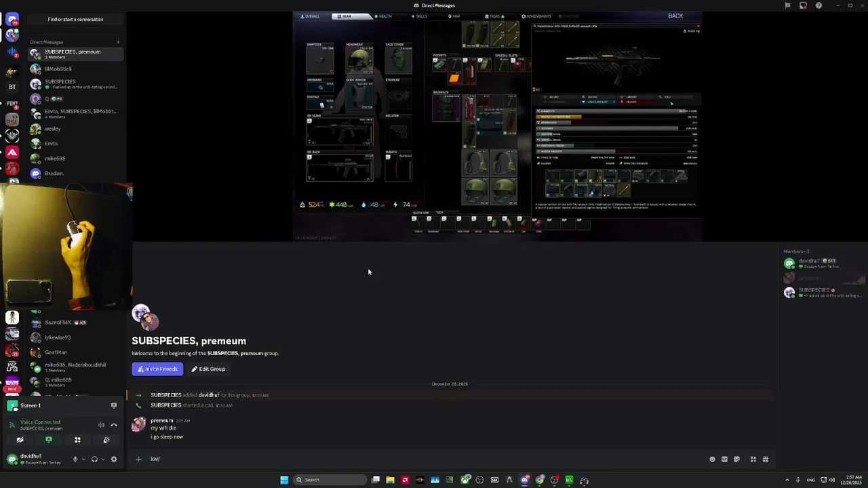Open lykewise93 direct message

point(76,338)
